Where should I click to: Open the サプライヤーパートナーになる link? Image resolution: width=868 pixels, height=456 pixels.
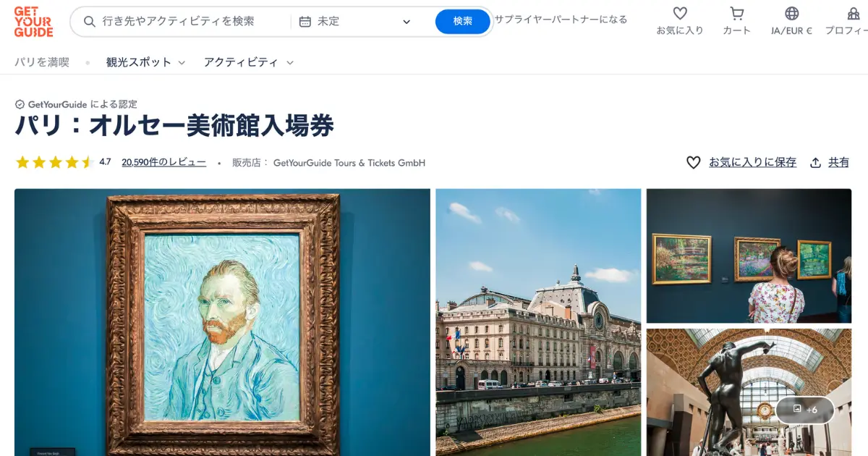pos(561,20)
